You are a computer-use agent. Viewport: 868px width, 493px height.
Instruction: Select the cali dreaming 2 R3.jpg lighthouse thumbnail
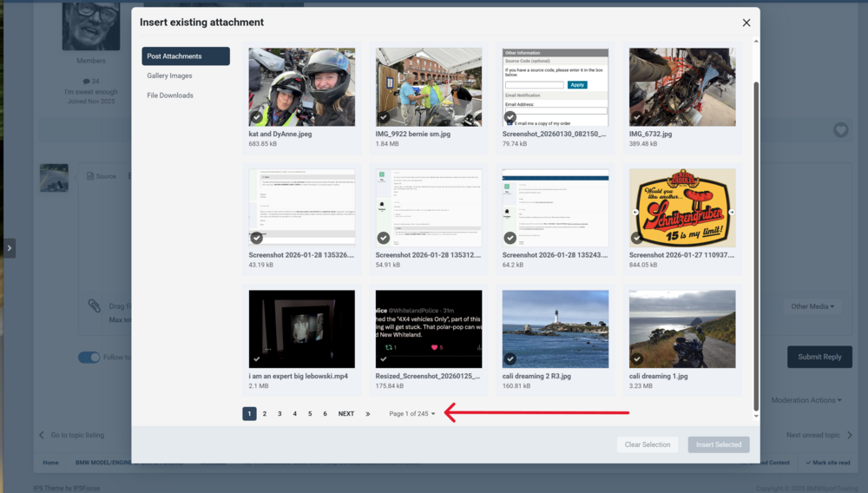tap(556, 329)
